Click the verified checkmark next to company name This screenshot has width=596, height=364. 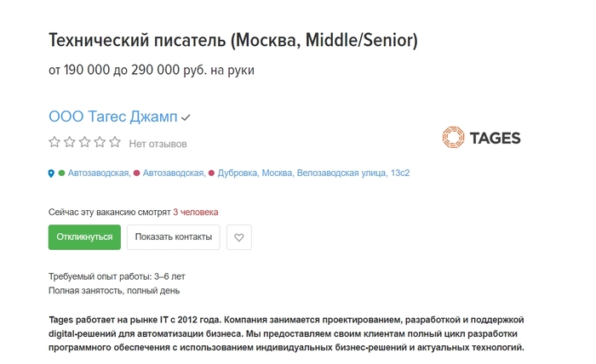(x=186, y=117)
